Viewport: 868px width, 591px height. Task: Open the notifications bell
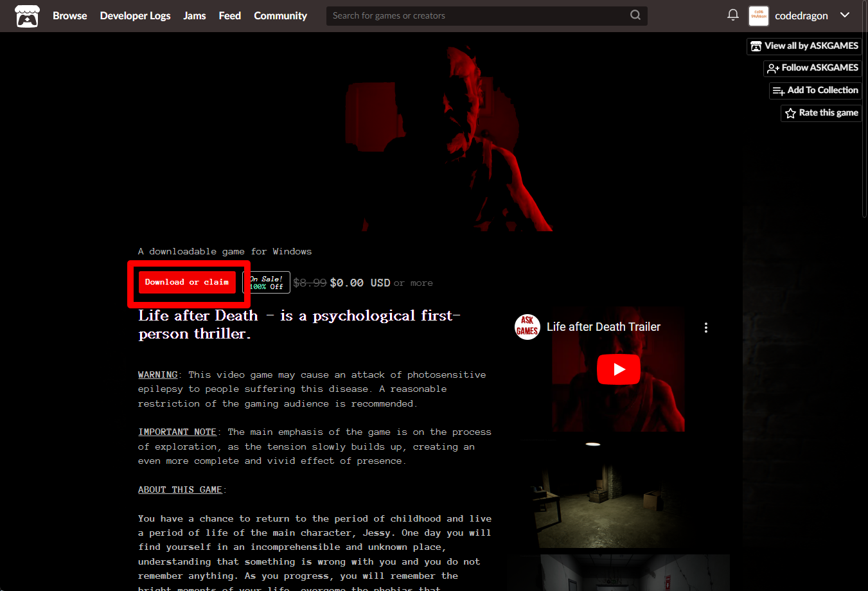pos(733,15)
